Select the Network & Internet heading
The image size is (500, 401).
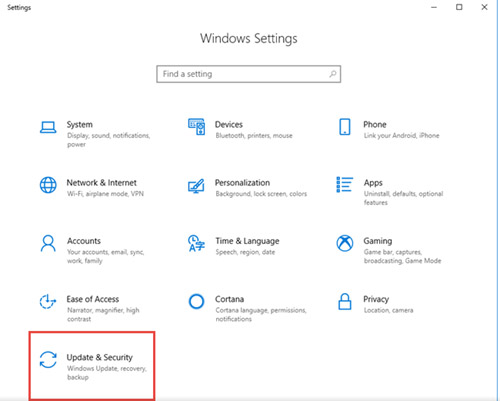(x=102, y=183)
